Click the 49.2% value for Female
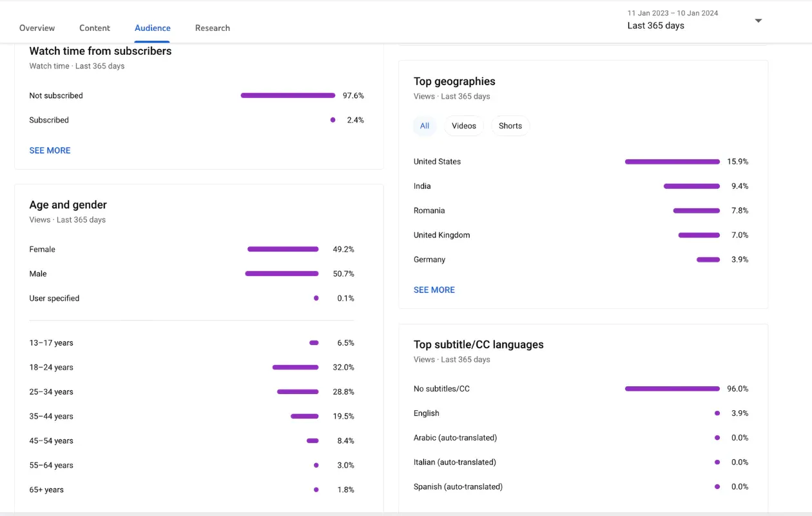This screenshot has height=516, width=812. coord(343,249)
